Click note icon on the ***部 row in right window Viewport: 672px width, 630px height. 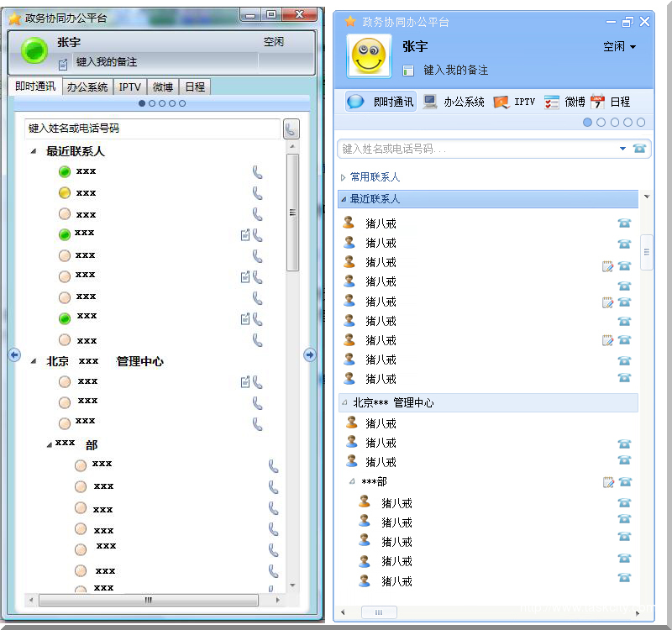[x=607, y=482]
